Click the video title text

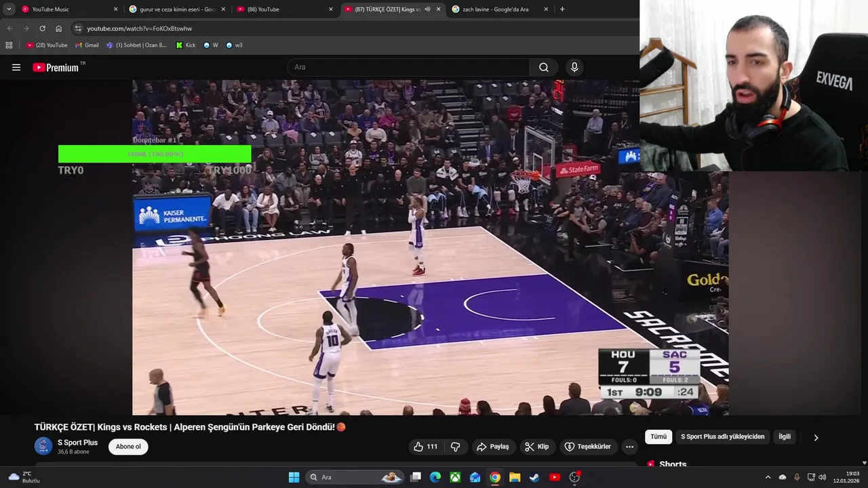(x=190, y=427)
